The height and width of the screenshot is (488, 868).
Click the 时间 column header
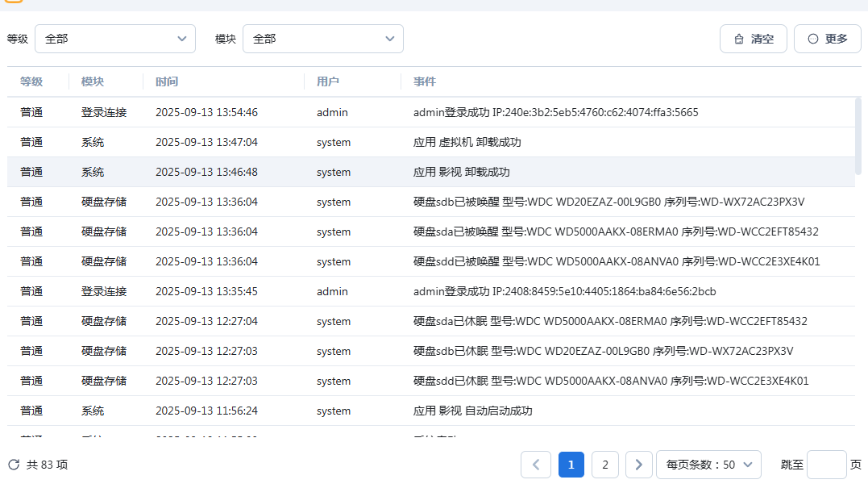click(167, 82)
